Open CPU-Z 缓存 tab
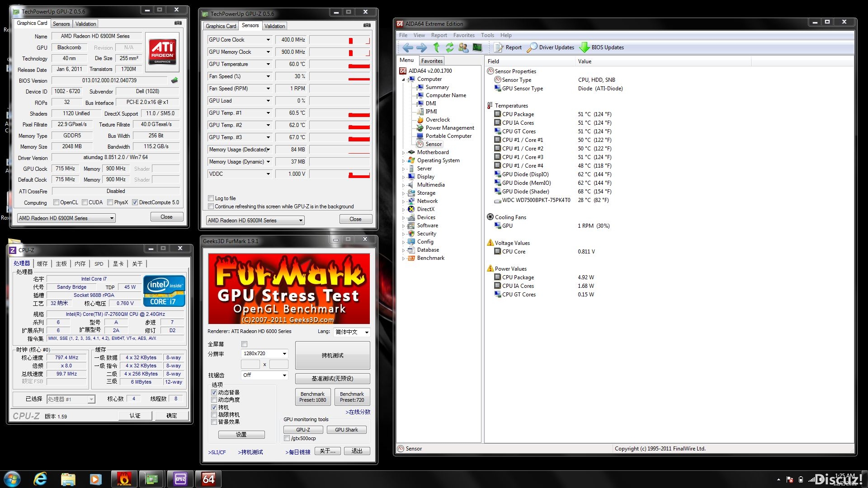Viewport: 868px width, 488px height. [42, 264]
